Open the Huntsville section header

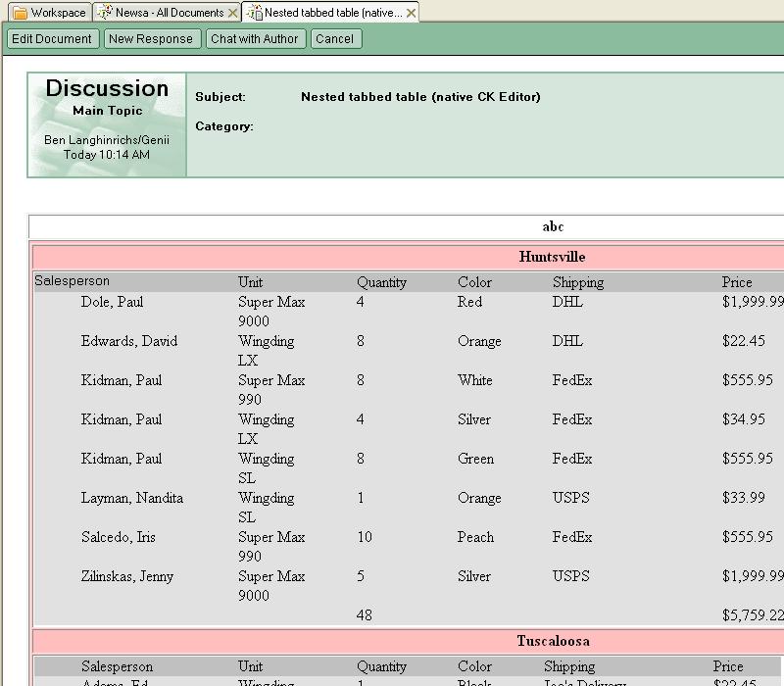[x=552, y=257]
